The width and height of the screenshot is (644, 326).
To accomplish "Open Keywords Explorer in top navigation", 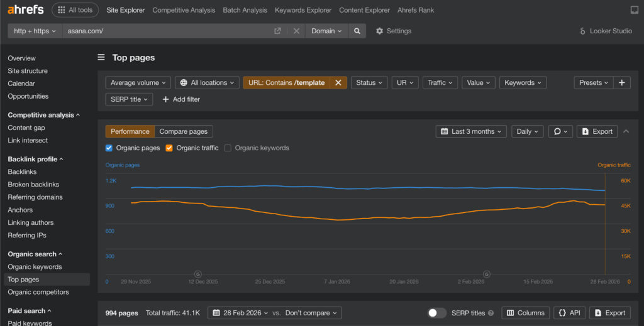I will pyautogui.click(x=303, y=10).
